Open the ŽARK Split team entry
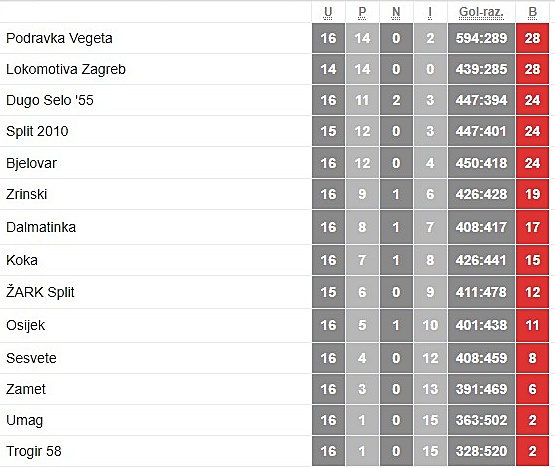 [40, 292]
